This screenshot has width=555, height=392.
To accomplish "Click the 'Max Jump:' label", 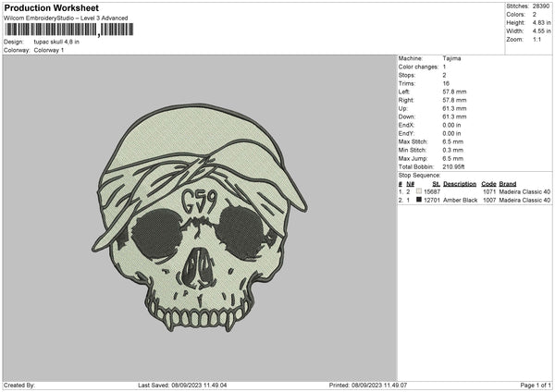I will tap(413, 158).
